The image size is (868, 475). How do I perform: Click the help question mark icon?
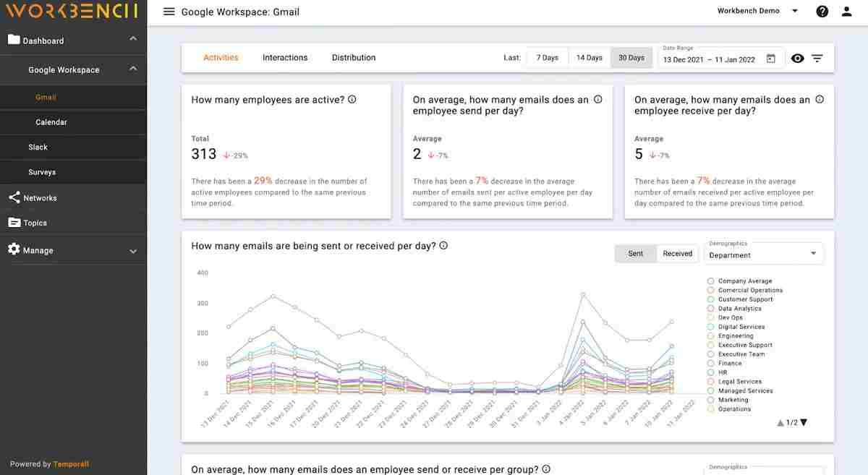[822, 12]
